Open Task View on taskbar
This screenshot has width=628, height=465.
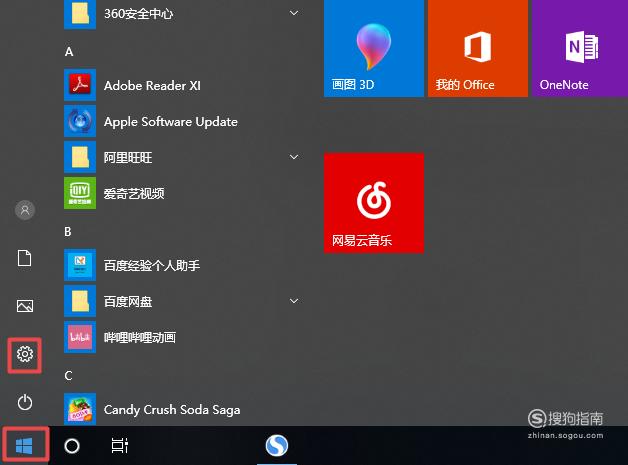[x=119, y=446]
